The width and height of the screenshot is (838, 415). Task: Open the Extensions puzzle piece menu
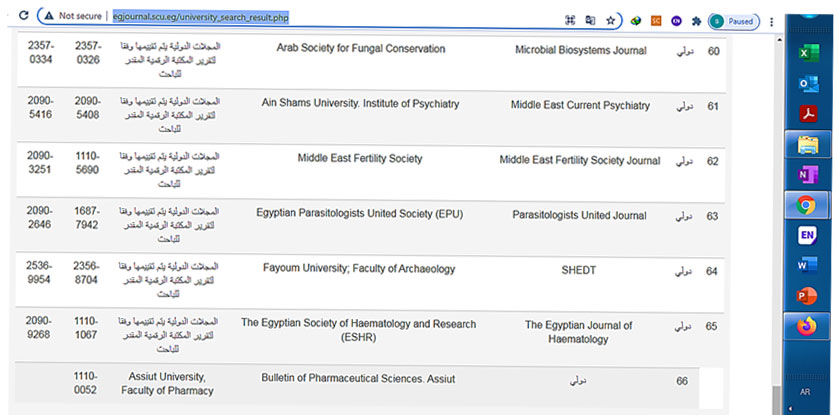pyautogui.click(x=696, y=21)
